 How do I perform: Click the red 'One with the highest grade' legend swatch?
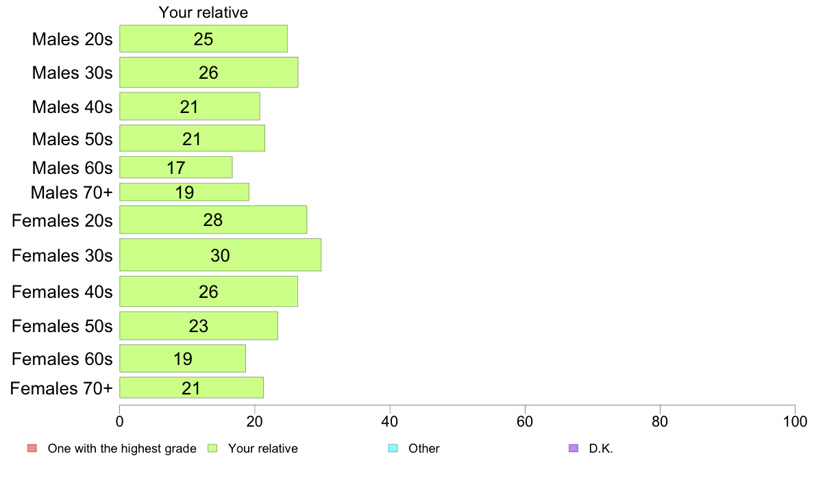(32, 448)
